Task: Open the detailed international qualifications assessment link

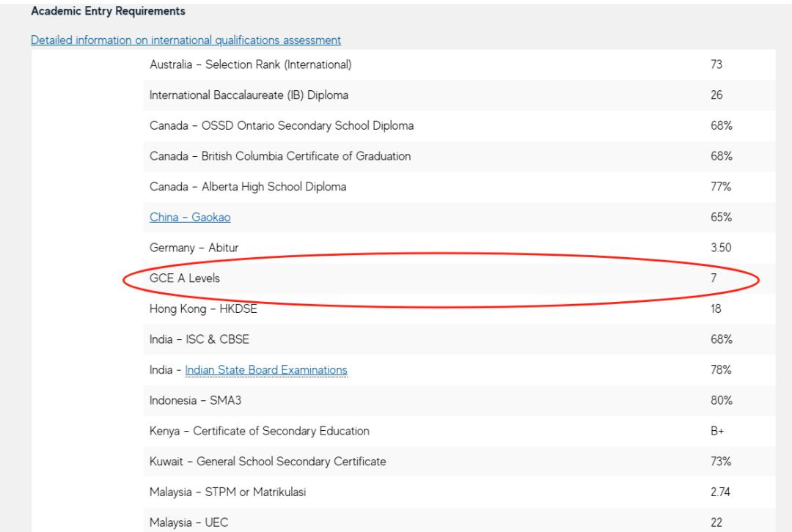Action: (186, 39)
